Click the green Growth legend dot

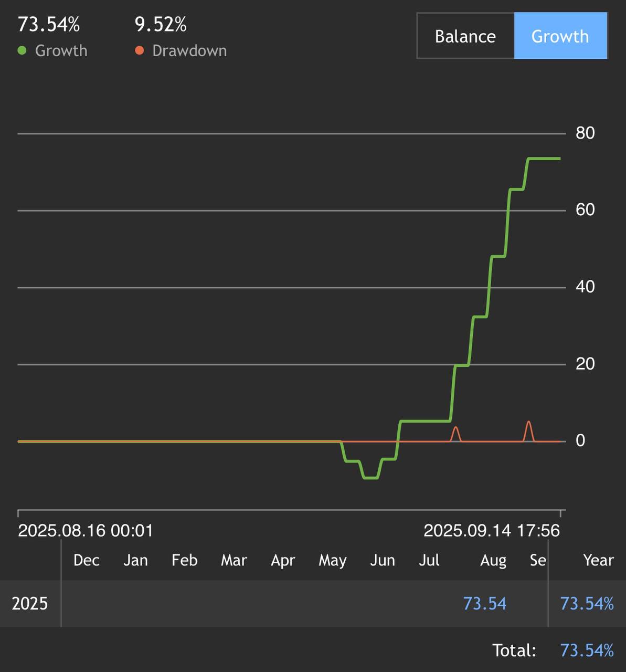(22, 51)
